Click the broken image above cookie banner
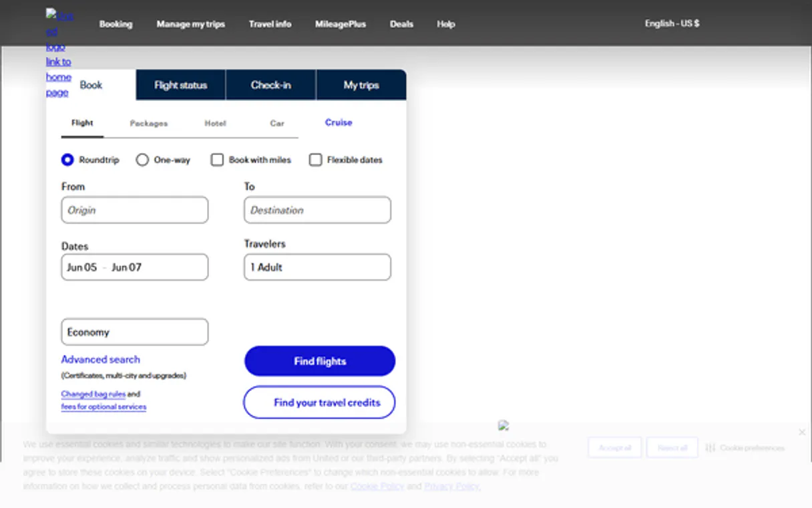The image size is (812, 508). 503,425
